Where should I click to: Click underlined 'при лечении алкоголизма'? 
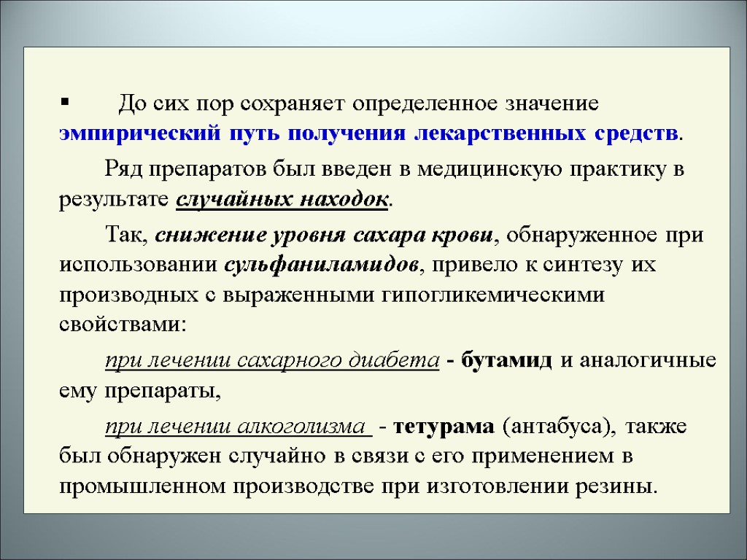click(x=239, y=426)
